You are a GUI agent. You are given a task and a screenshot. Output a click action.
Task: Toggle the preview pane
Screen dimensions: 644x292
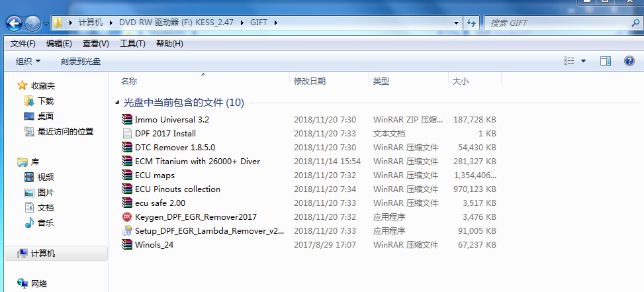click(606, 61)
